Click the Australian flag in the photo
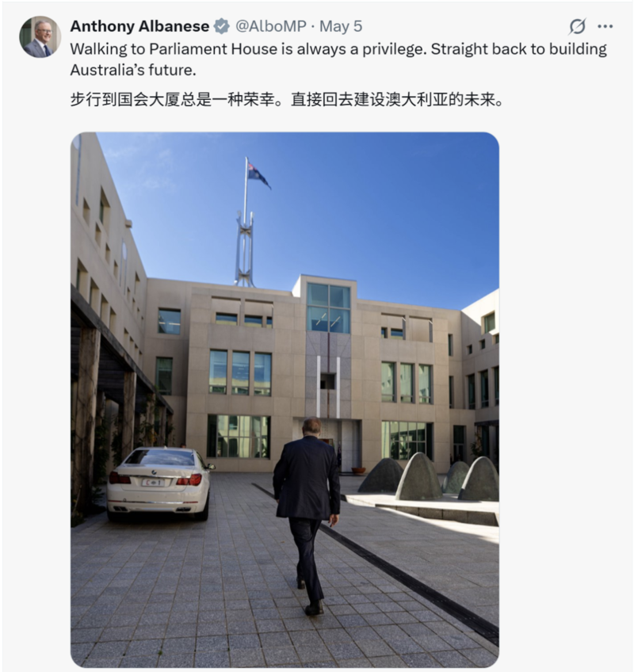 click(259, 175)
